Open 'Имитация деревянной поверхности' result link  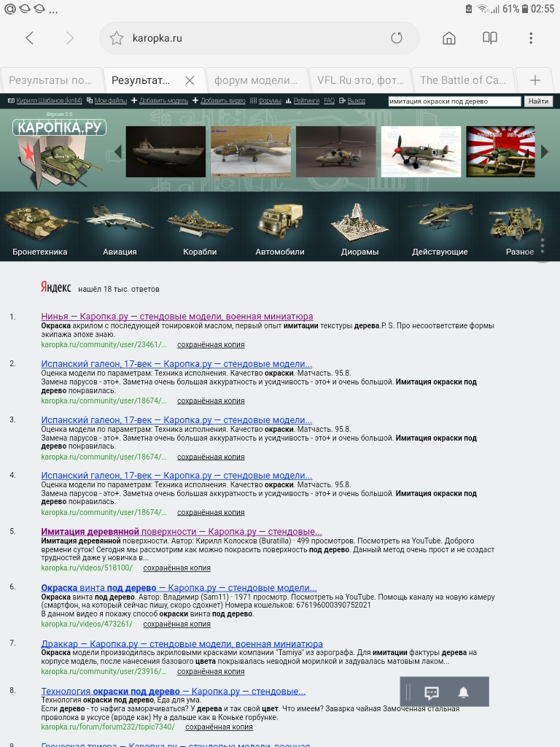(x=181, y=532)
